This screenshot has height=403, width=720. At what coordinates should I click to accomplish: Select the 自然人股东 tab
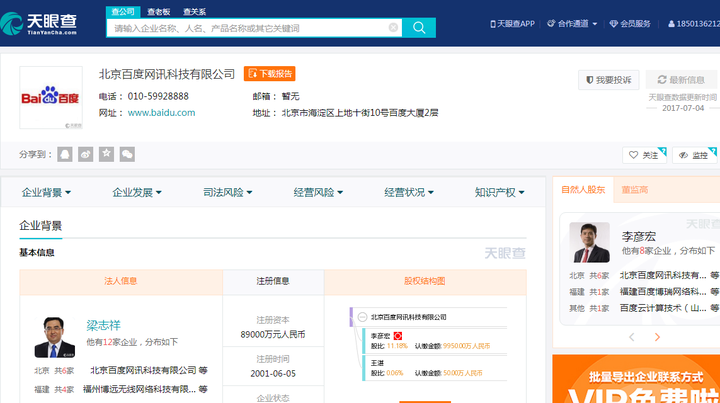583,190
